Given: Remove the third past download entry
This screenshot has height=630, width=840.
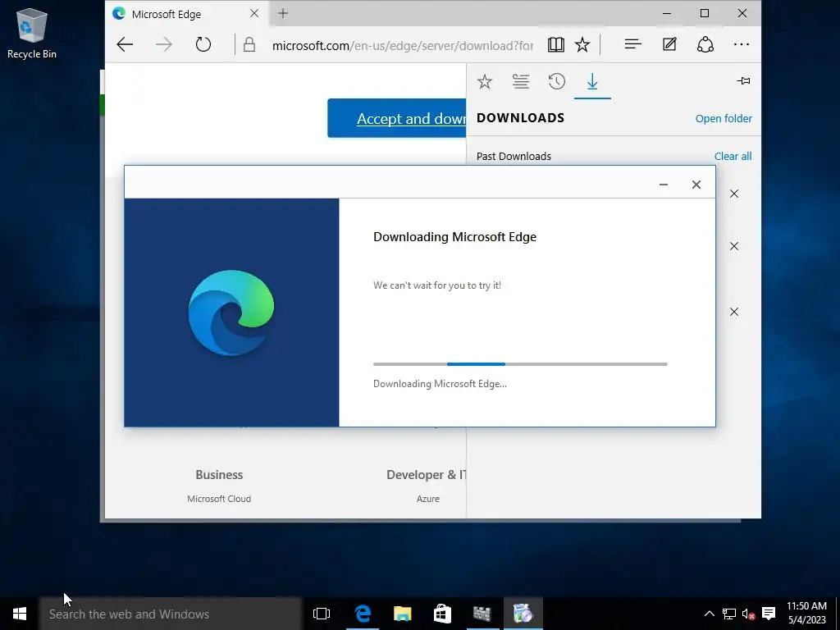Looking at the screenshot, I should pyautogui.click(x=734, y=311).
